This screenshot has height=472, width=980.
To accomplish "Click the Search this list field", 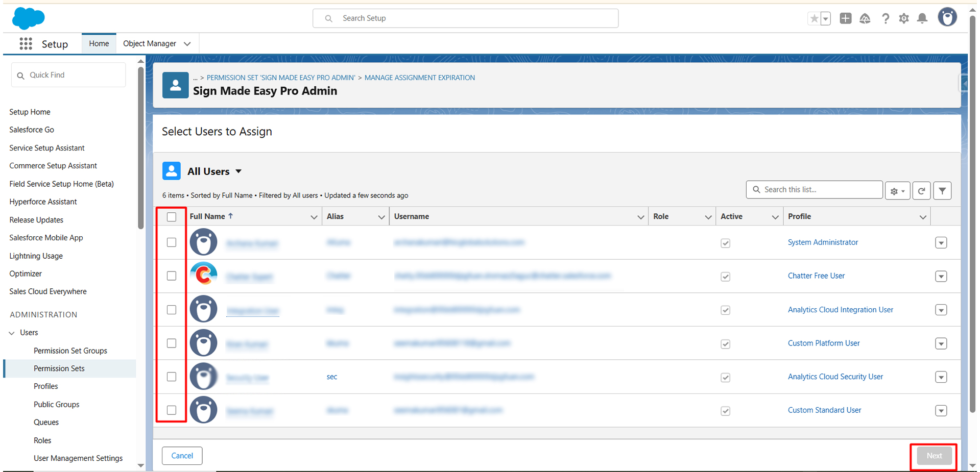I will (x=815, y=190).
